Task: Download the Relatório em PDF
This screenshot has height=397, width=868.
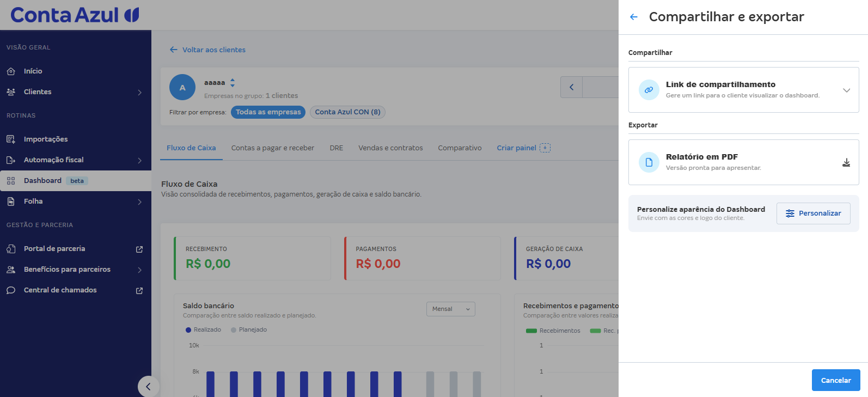Action: point(846,162)
